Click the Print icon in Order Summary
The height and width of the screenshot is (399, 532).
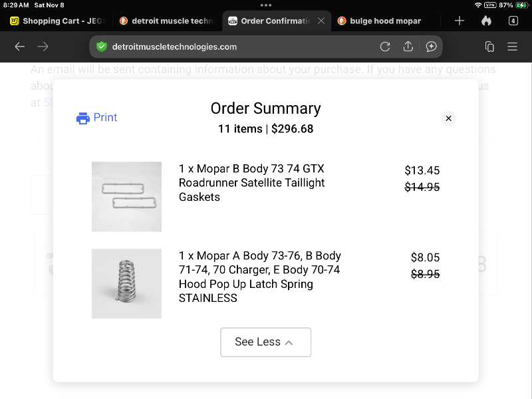tap(83, 118)
